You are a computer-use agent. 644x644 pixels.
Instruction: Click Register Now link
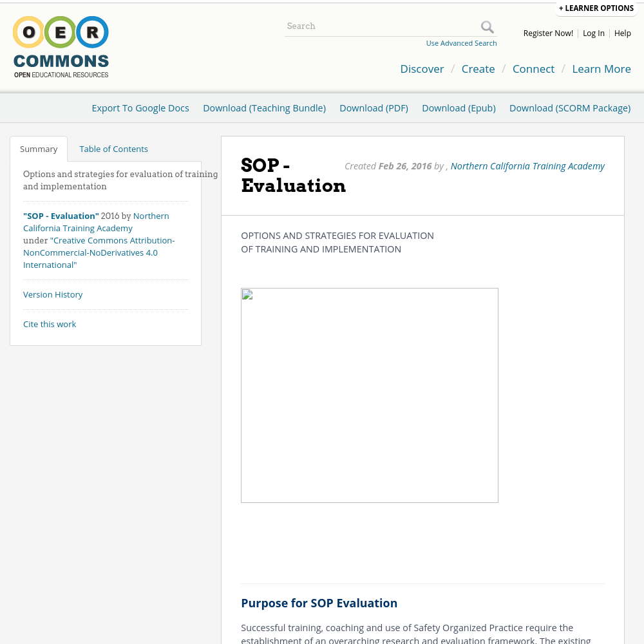click(x=548, y=33)
